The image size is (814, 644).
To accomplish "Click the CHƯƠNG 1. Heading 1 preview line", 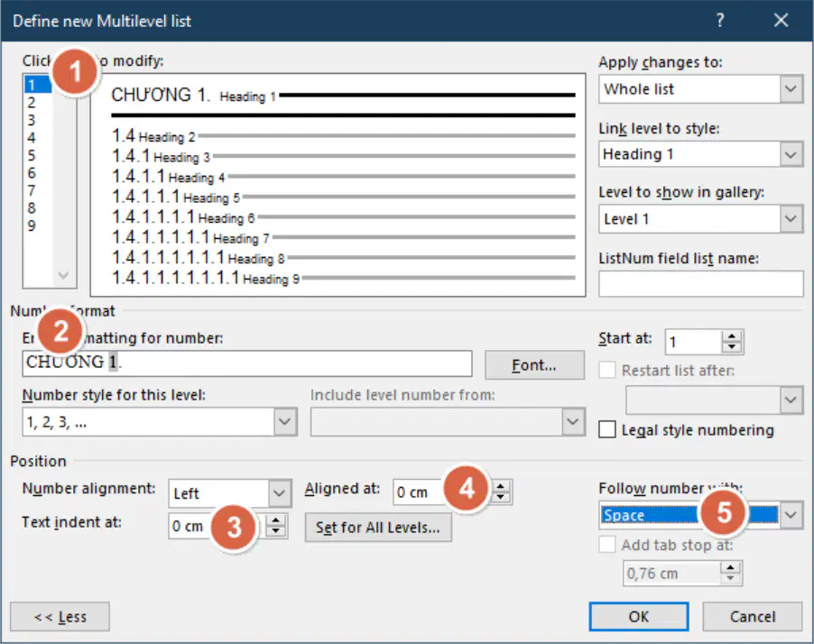I will (x=344, y=95).
